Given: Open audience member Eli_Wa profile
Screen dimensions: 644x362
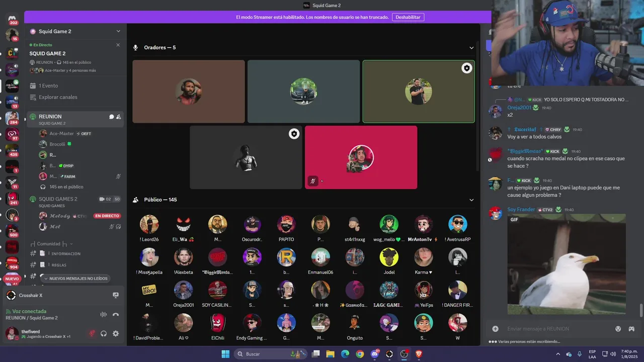Looking at the screenshot, I should 183,228.
